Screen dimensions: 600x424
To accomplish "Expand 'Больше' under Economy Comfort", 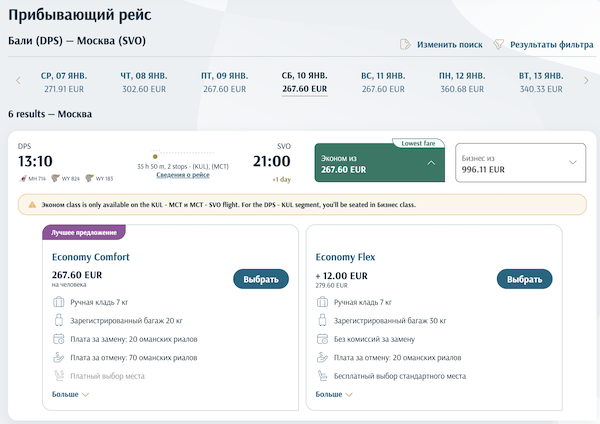I will 70,395.
